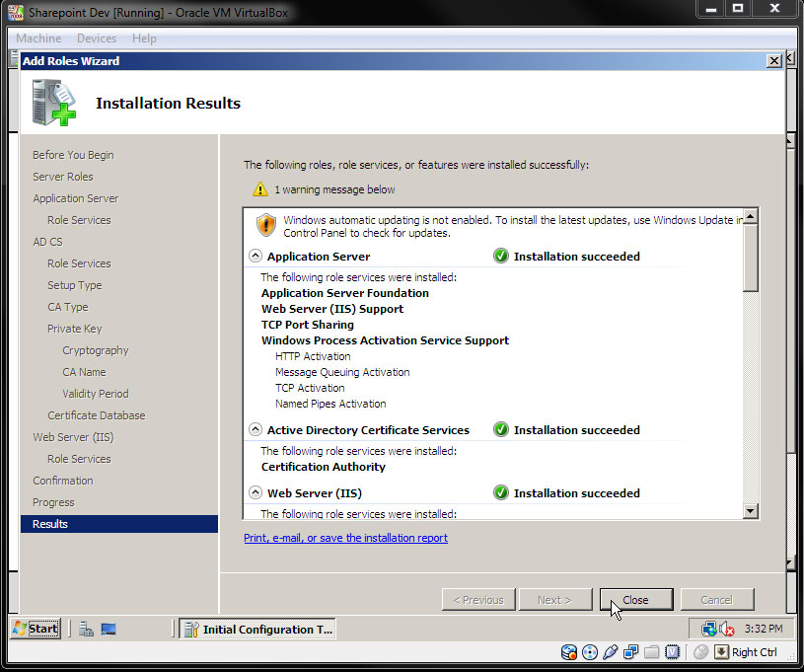Click the 'HTTP Activation' entry
The image size is (804, 672).
pos(313,356)
